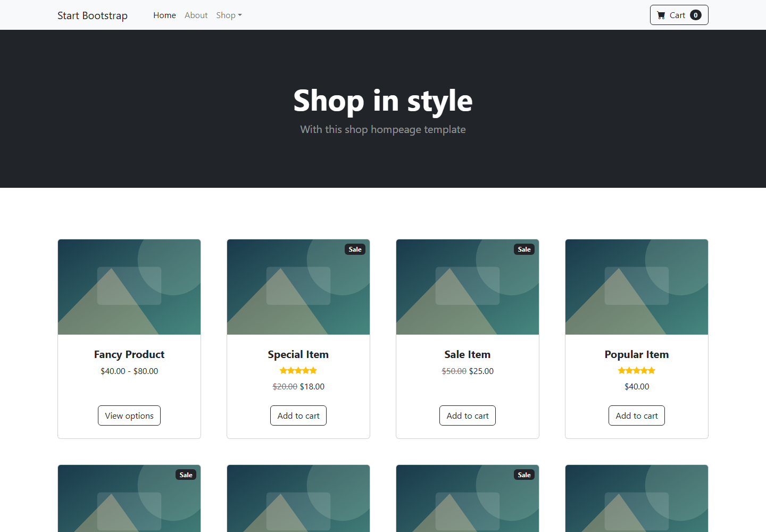
Task: Expand the Shop dropdown menu
Action: [x=229, y=15]
